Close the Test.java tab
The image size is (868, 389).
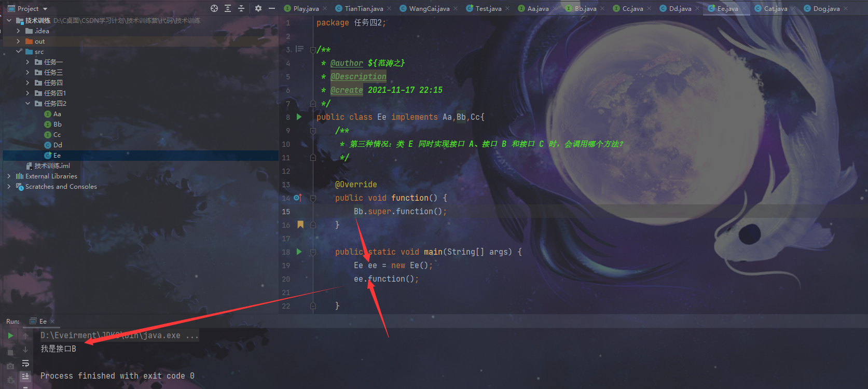pyautogui.click(x=507, y=8)
